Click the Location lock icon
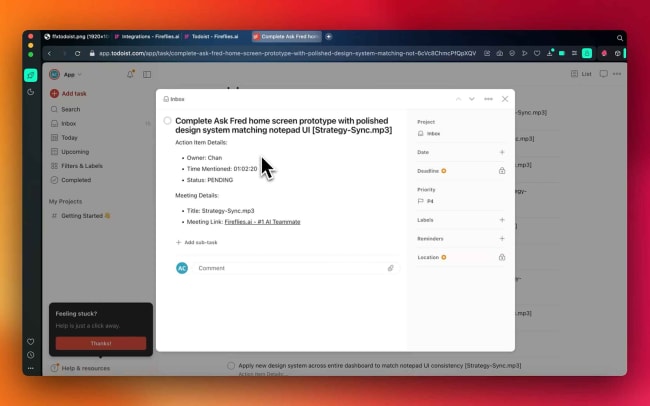 [502, 257]
